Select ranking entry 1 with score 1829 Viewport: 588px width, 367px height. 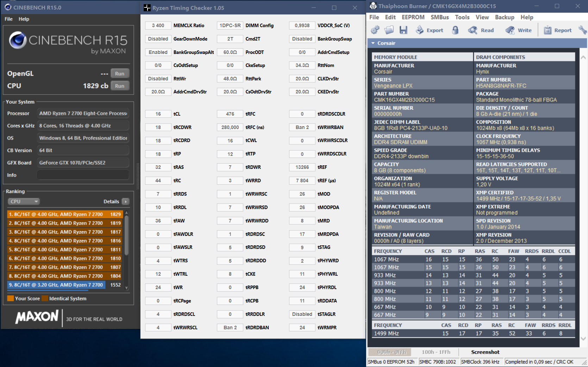point(65,214)
